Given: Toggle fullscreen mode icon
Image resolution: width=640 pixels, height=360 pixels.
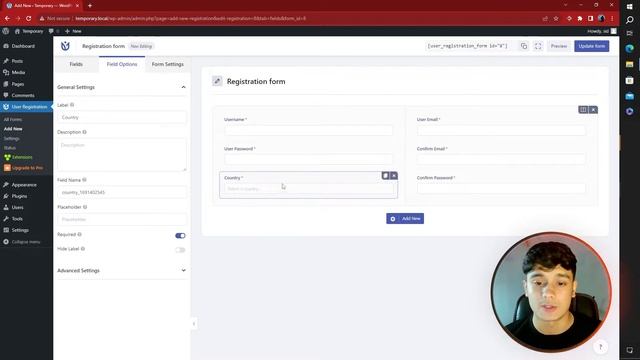Looking at the screenshot, I should click(538, 46).
